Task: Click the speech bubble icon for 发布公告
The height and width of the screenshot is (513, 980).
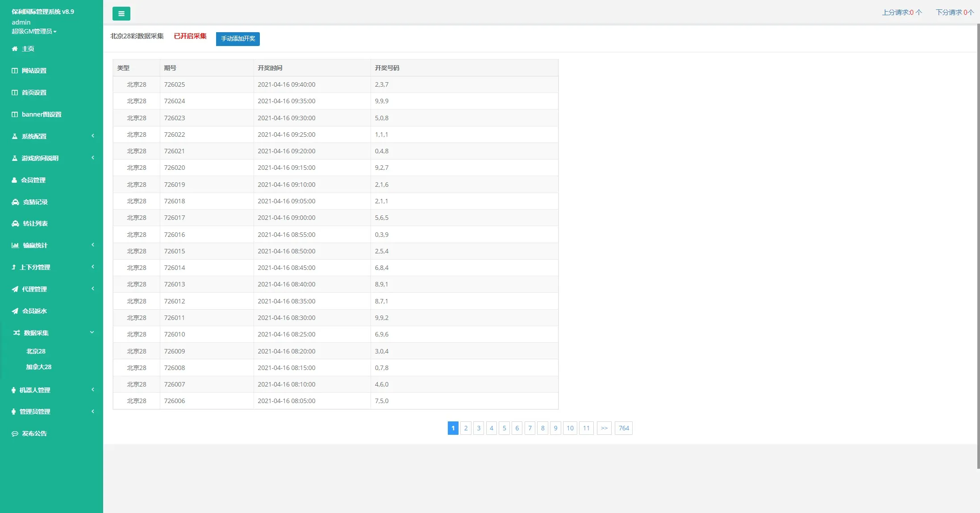Action: (15, 433)
